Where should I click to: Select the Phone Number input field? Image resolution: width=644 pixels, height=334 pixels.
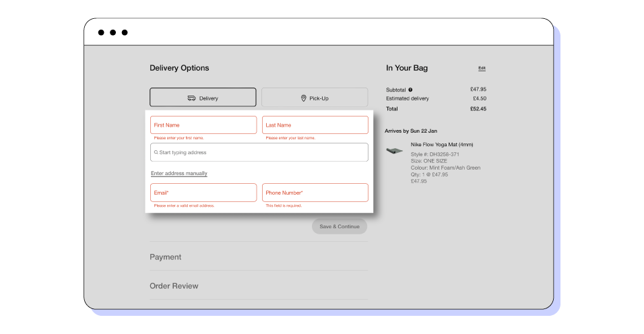[315, 193]
